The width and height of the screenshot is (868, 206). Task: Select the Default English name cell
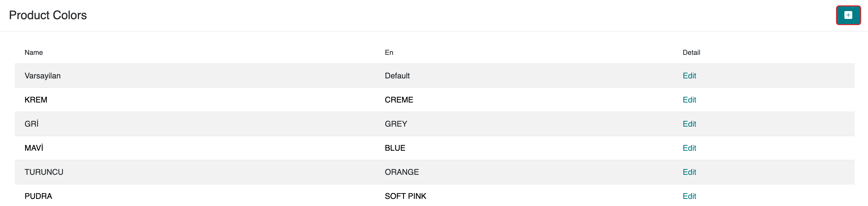[397, 76]
